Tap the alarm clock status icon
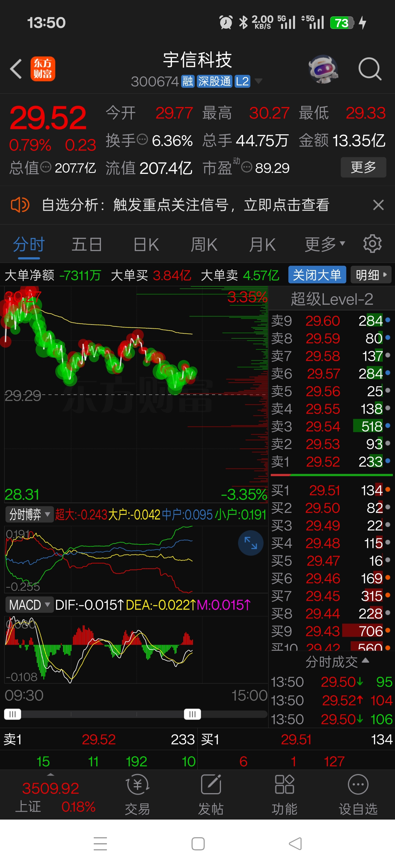This screenshot has width=395, height=868. (226, 23)
